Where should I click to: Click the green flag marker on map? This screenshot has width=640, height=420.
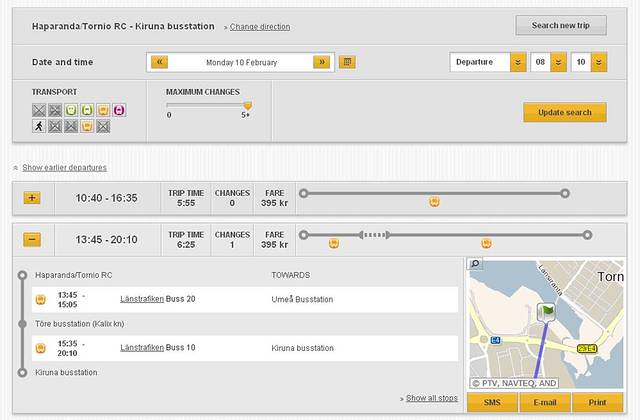pyautogui.click(x=547, y=312)
